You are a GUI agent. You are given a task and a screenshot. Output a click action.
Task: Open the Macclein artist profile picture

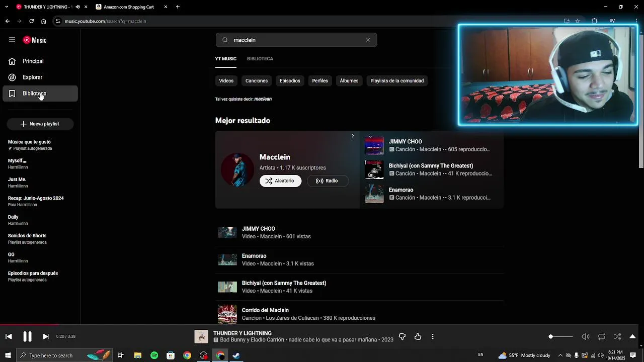[x=237, y=169]
